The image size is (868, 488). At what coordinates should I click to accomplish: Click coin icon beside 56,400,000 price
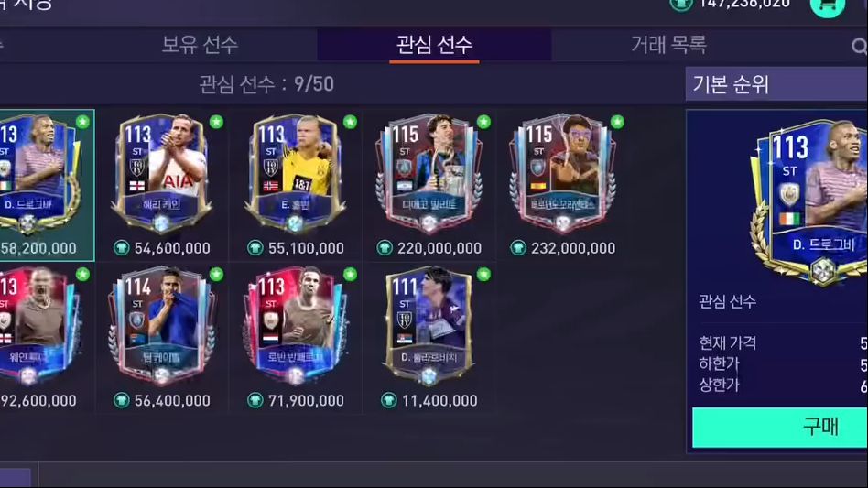click(121, 400)
